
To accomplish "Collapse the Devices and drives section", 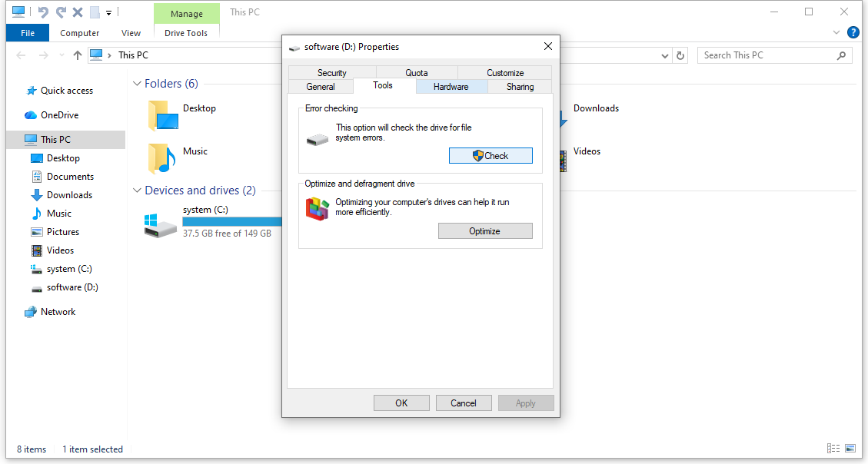I will coord(137,191).
